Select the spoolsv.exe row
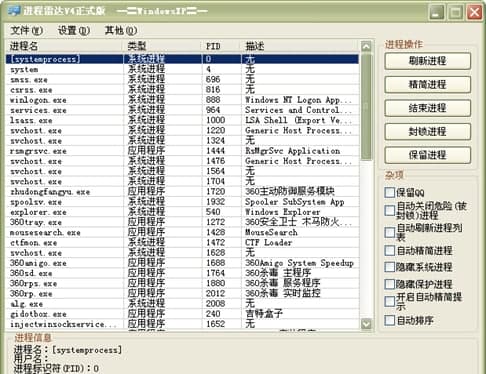Image resolution: width=486 pixels, height=374 pixels. (x=183, y=202)
